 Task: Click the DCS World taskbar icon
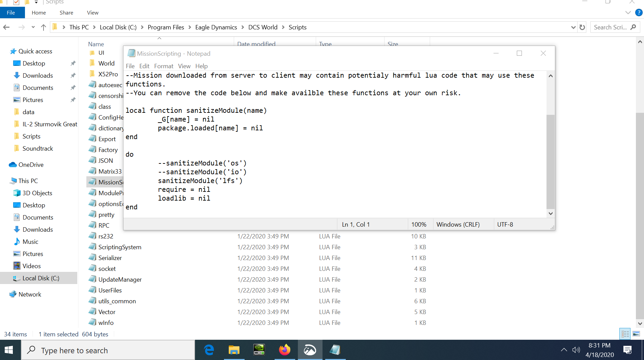click(310, 350)
